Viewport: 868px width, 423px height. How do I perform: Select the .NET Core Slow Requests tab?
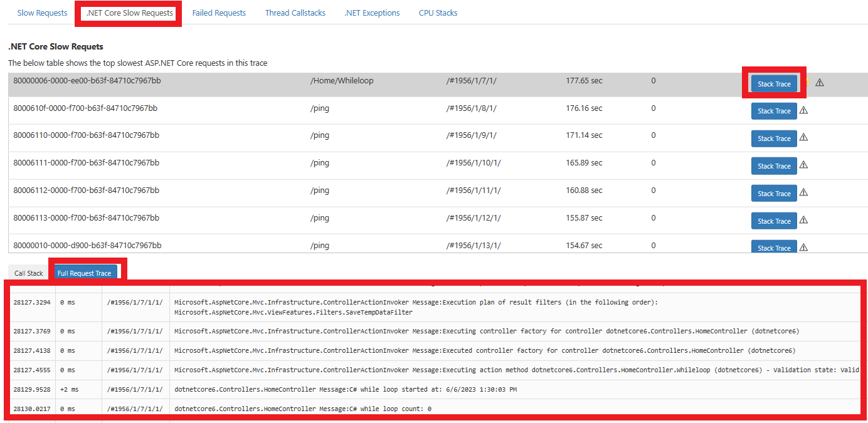click(130, 13)
